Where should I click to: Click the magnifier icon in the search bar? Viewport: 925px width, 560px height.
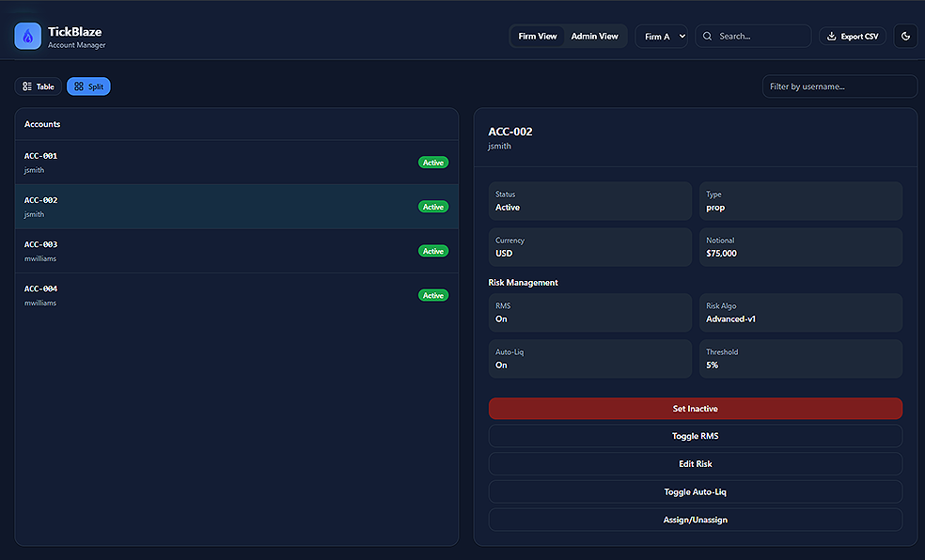point(708,37)
